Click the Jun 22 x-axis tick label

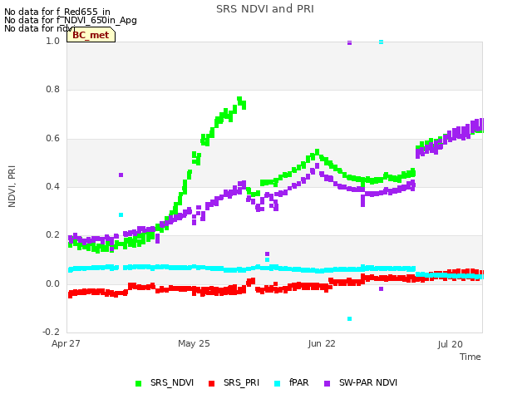[322, 343]
